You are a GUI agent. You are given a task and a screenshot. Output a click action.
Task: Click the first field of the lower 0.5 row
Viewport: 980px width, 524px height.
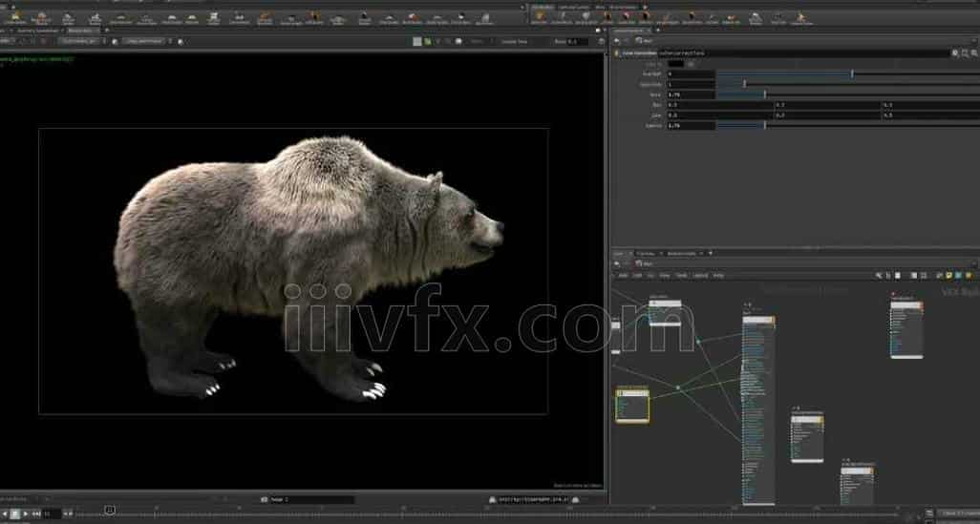coord(720,115)
